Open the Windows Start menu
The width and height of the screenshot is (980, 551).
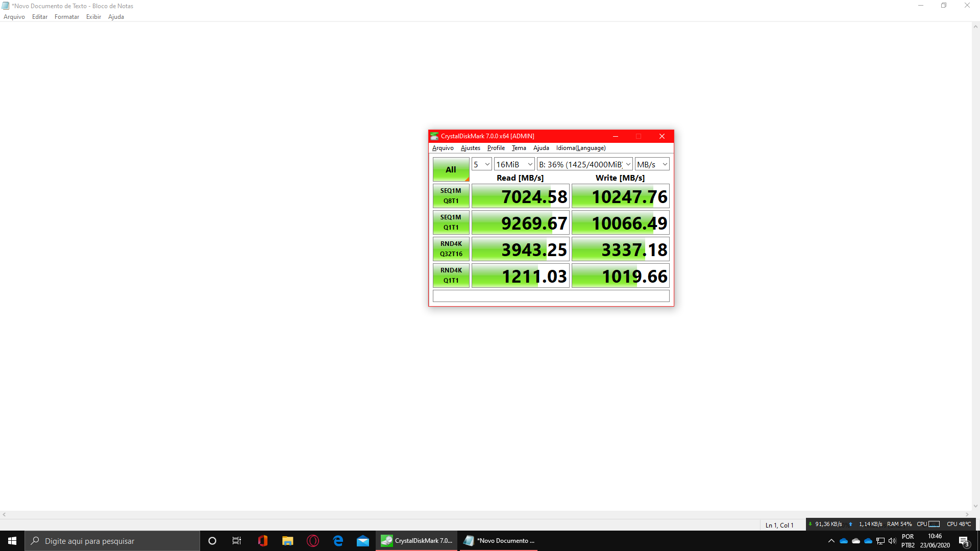pyautogui.click(x=12, y=541)
